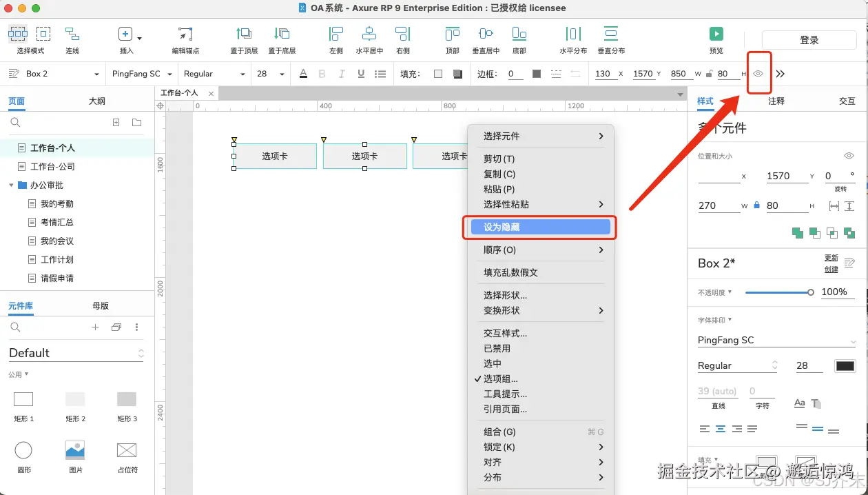Click the plus icon in the library panel
This screenshot has height=495, width=868.
96,327
